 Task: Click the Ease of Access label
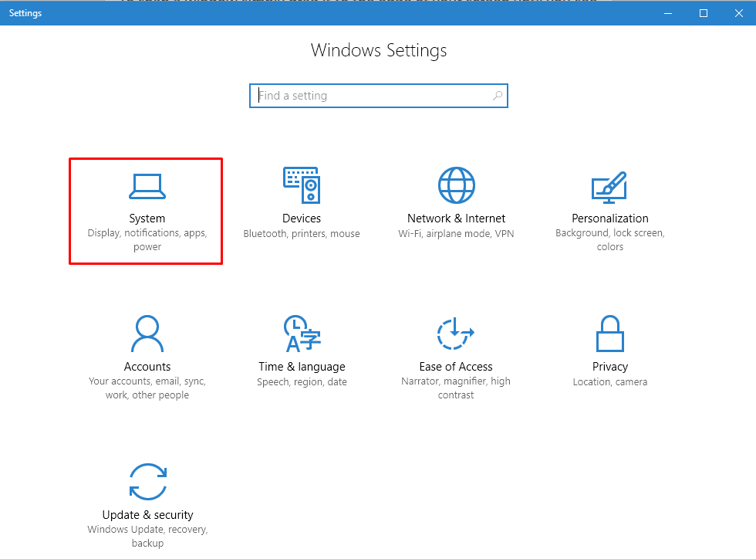click(x=456, y=367)
